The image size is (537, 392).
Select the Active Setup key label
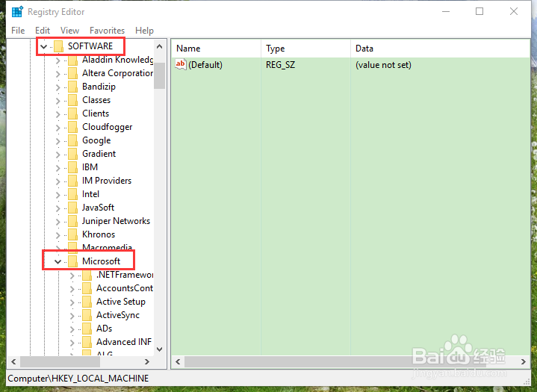coord(120,302)
